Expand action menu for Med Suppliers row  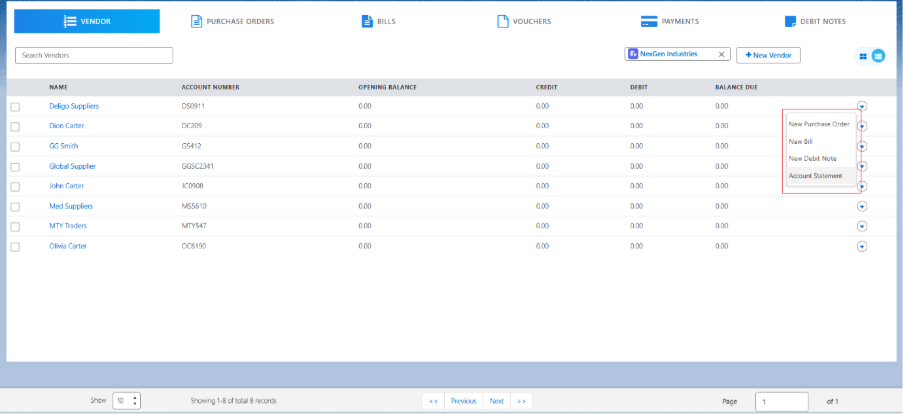862,206
